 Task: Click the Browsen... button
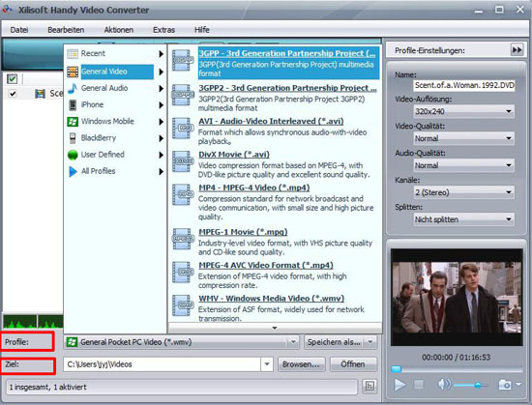tap(301, 364)
